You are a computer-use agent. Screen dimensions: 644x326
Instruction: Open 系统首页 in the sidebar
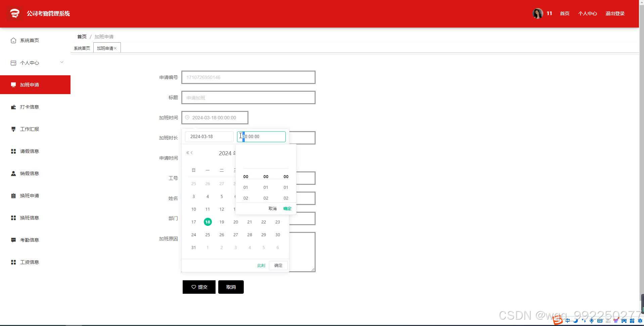click(35, 40)
